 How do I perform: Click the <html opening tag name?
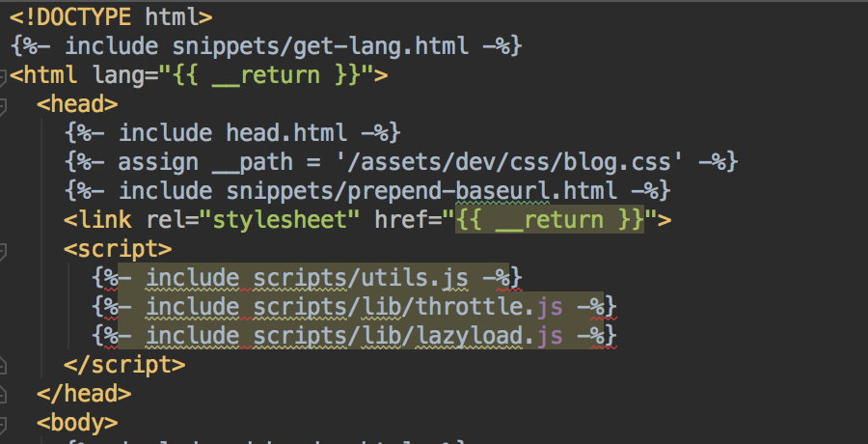(43, 75)
